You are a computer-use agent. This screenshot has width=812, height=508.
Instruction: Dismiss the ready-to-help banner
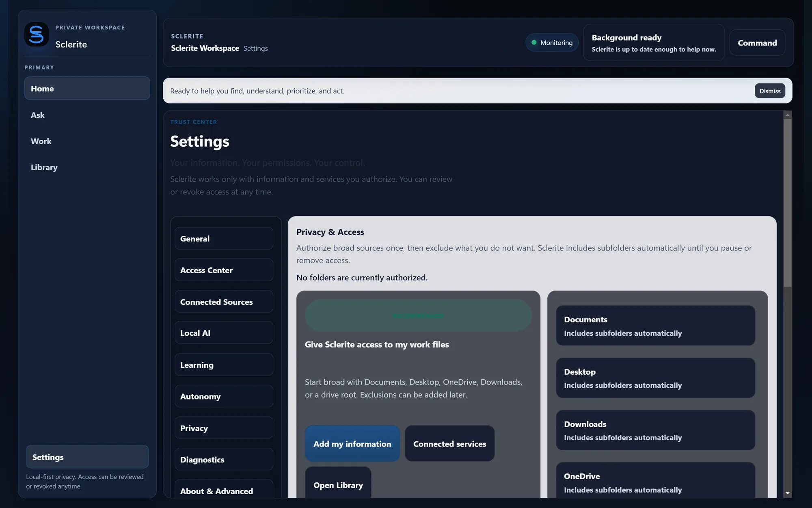pos(770,91)
